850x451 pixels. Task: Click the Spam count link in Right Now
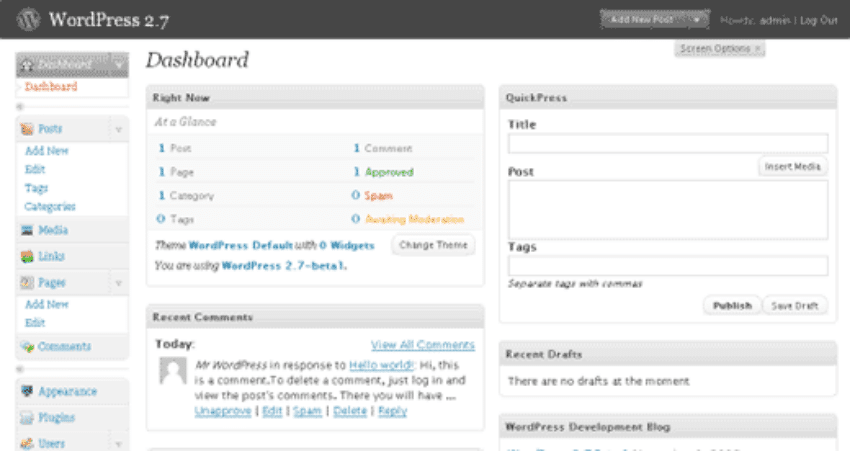click(378, 196)
